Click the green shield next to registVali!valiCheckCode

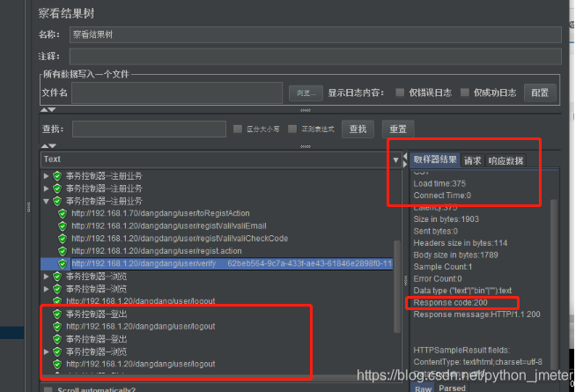[x=63, y=239]
